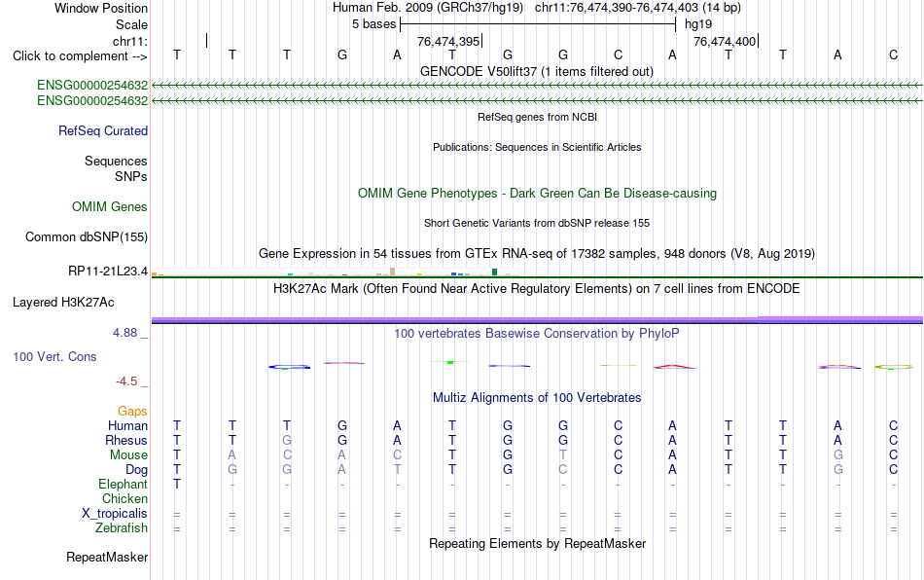Screen dimensions: 924x580
Task: Open the RefSeq Curated track label
Action: 103,130
